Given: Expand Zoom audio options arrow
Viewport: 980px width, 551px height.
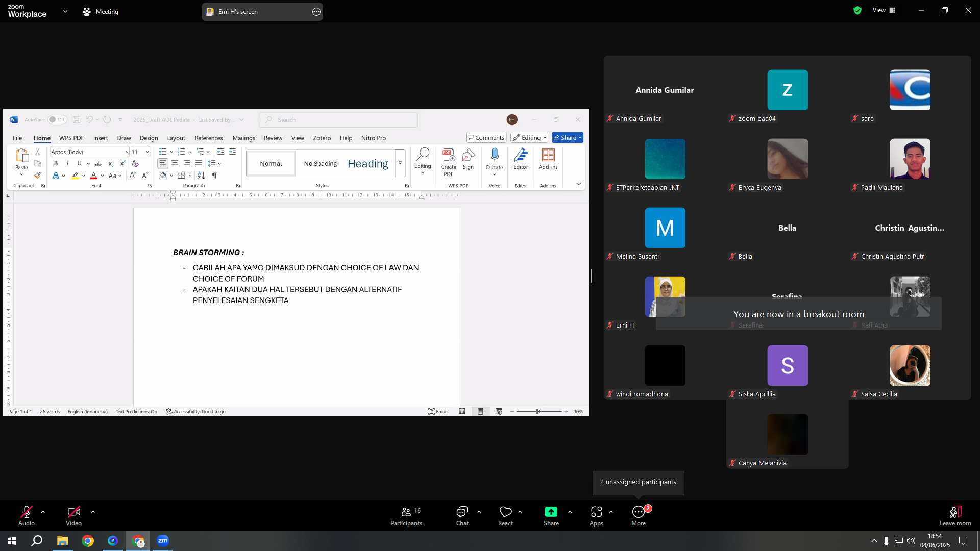Looking at the screenshot, I should (43, 512).
